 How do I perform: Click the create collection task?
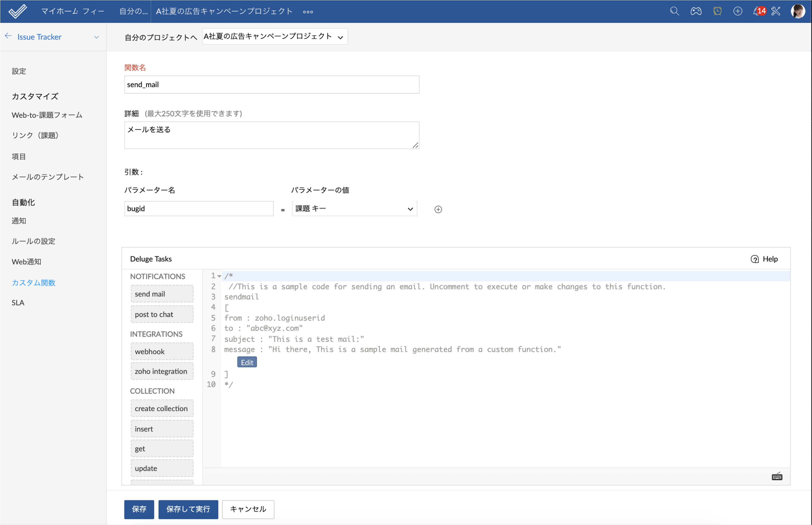pos(162,408)
